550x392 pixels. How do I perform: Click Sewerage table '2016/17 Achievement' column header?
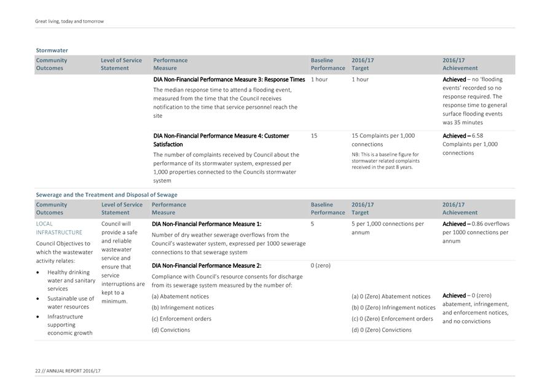coord(460,209)
